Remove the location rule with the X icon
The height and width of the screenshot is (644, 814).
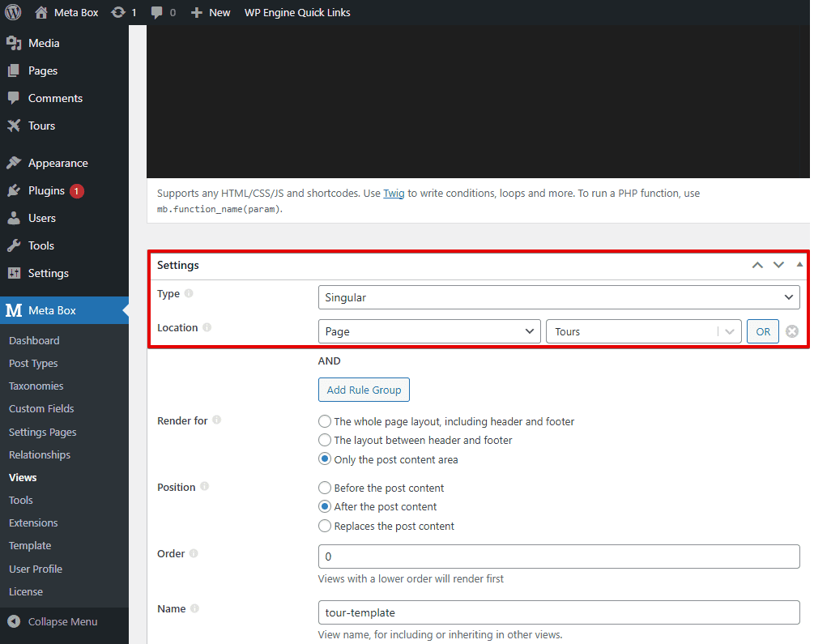coord(792,331)
